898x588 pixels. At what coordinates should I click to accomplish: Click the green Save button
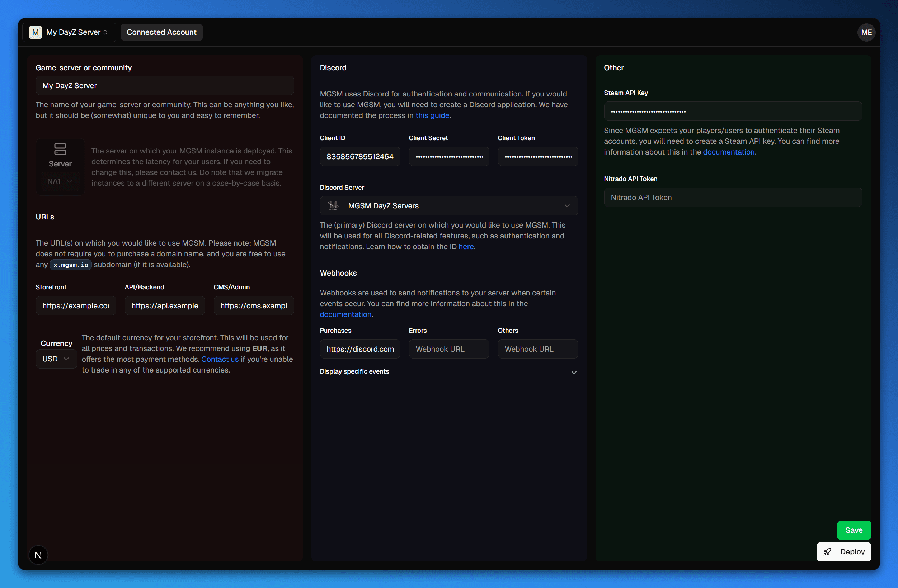point(854,530)
